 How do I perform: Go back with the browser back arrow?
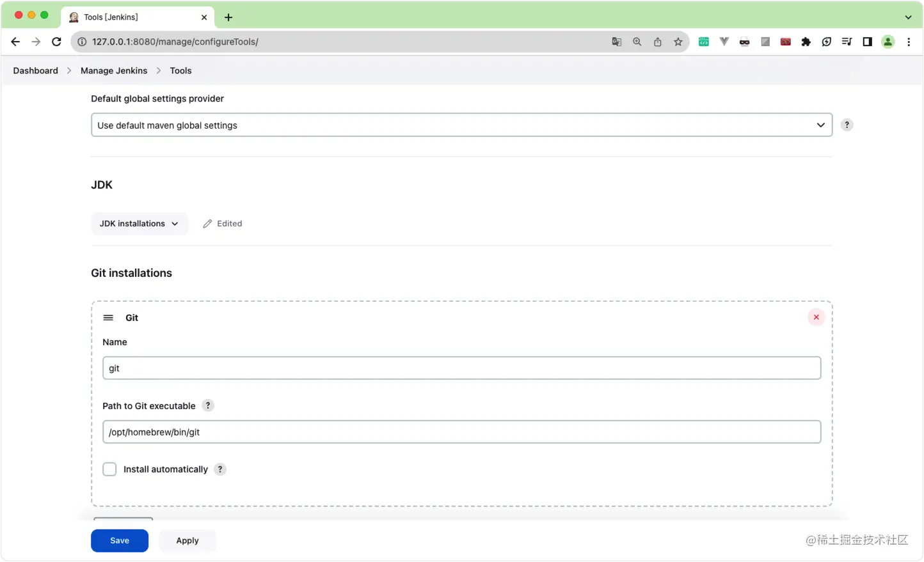click(x=15, y=42)
